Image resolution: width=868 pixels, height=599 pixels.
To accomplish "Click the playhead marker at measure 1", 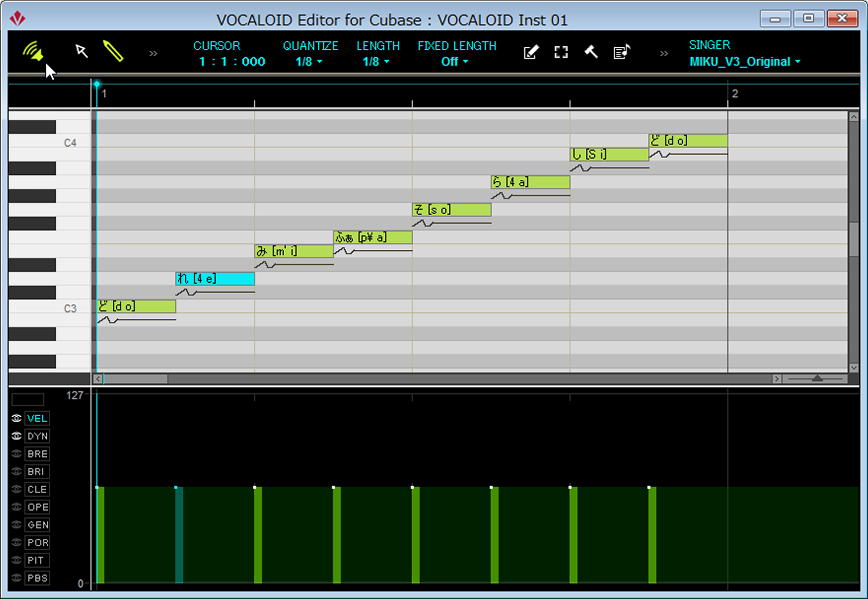I will coord(97,85).
